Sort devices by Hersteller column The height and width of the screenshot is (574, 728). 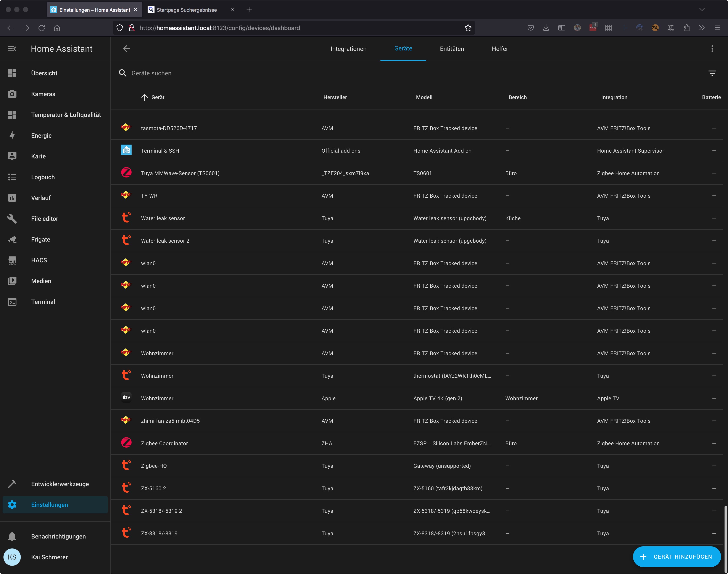[x=335, y=97]
